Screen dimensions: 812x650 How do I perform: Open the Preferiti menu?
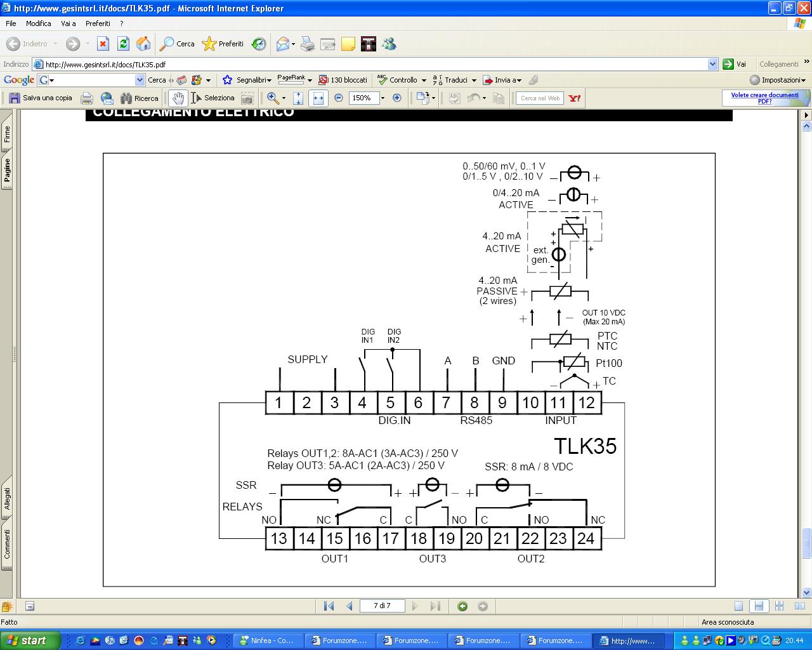98,23
